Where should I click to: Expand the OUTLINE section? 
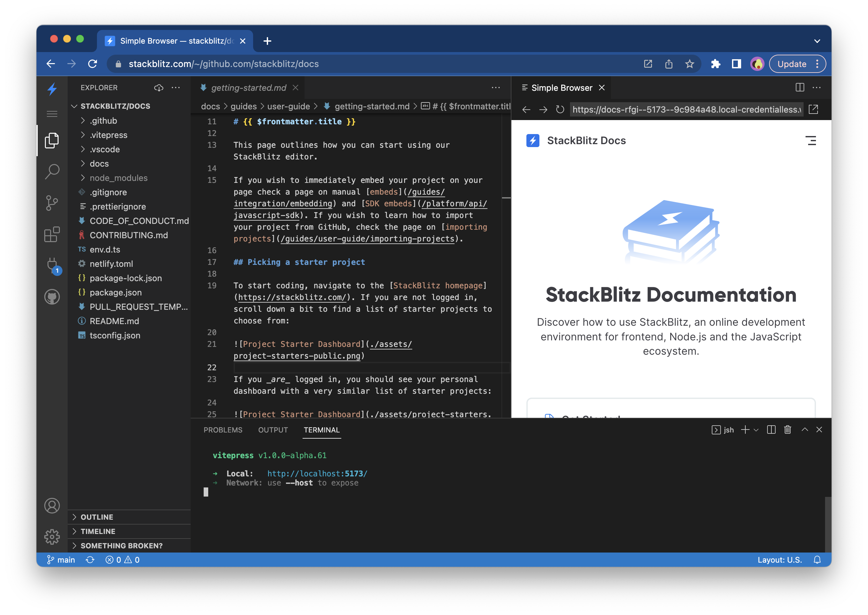(x=97, y=517)
